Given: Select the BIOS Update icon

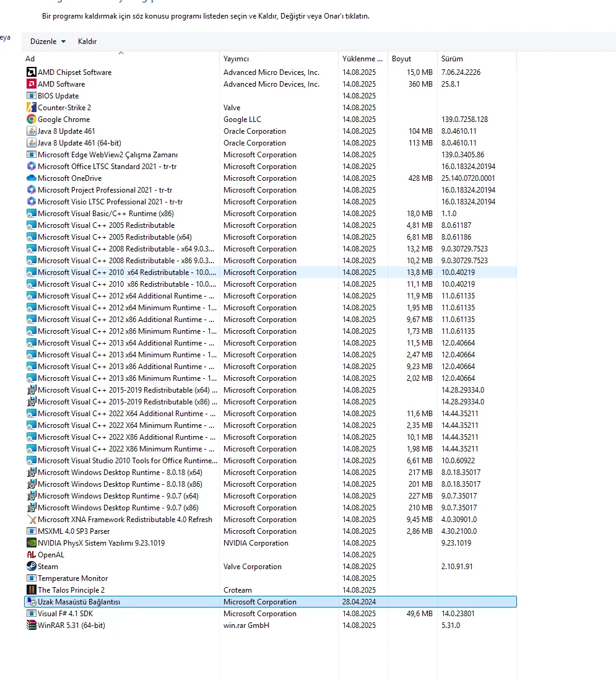Looking at the screenshot, I should (x=31, y=95).
